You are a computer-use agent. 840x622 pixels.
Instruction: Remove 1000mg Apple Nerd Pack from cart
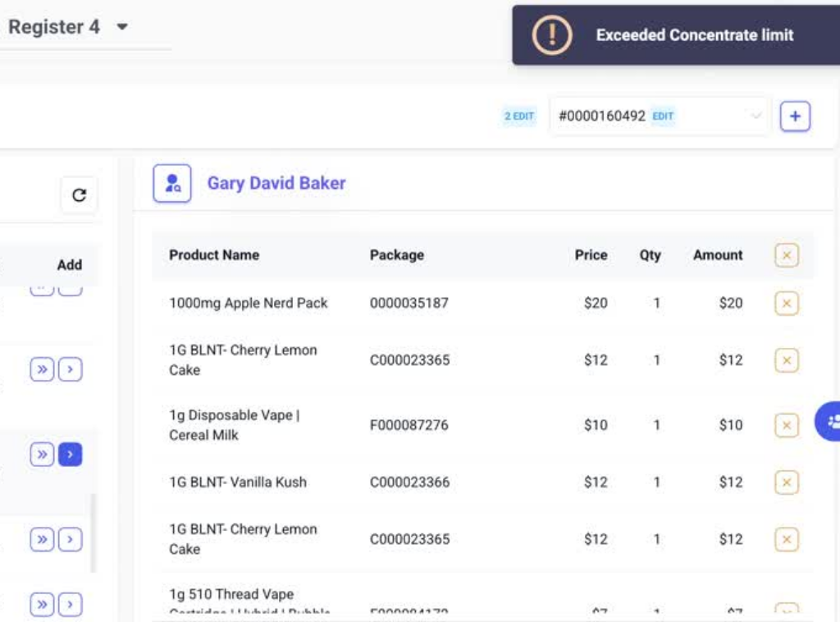(786, 304)
